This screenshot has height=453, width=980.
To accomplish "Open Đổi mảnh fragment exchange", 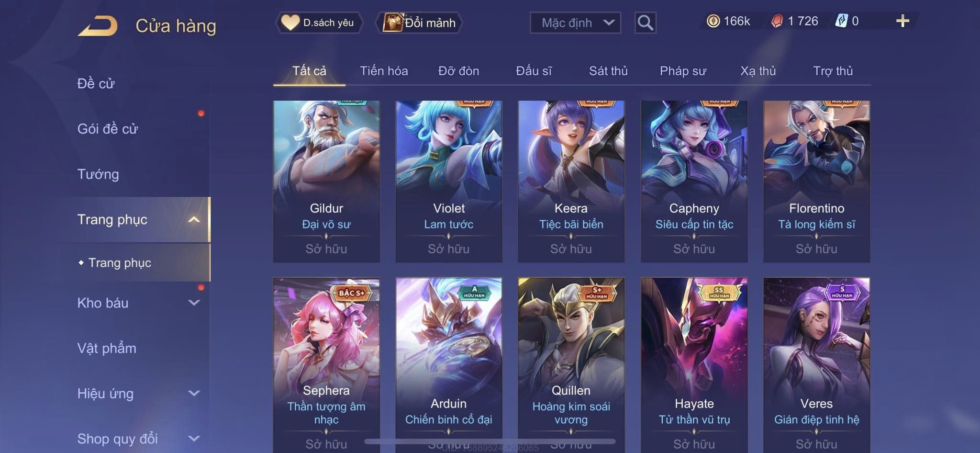I will [x=420, y=23].
